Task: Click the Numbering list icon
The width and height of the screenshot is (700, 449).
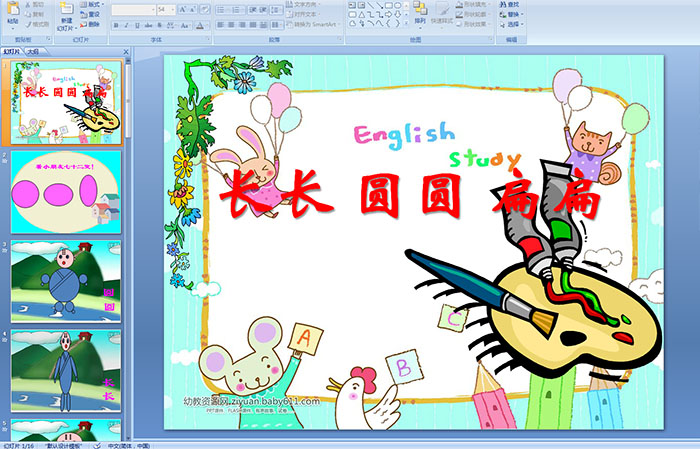Action: (x=238, y=10)
